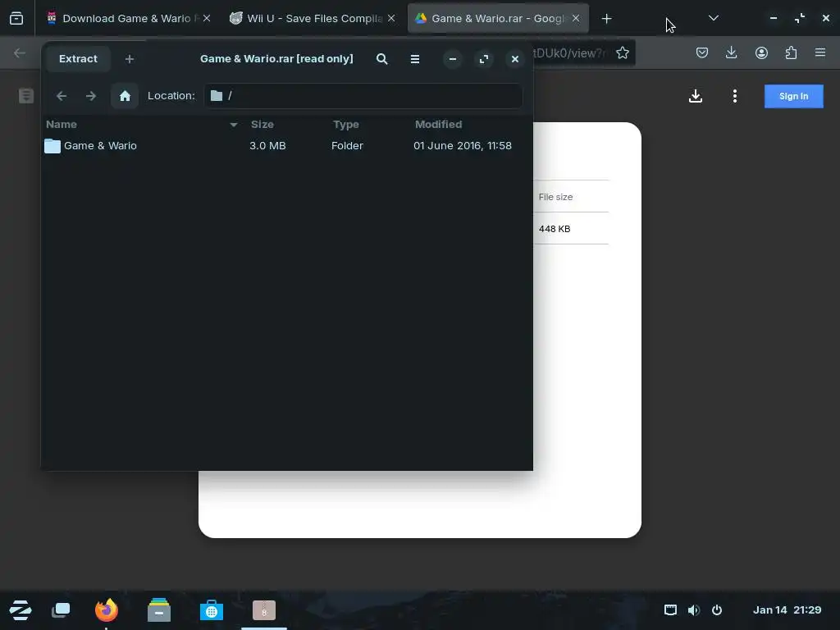The height and width of the screenshot is (630, 840).
Task: Open the Files manager from taskbar
Action: click(x=159, y=610)
